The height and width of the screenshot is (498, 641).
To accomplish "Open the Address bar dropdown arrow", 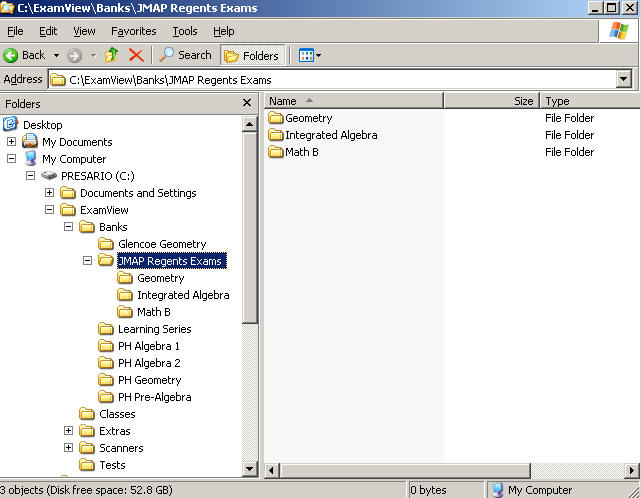I will coord(623,79).
